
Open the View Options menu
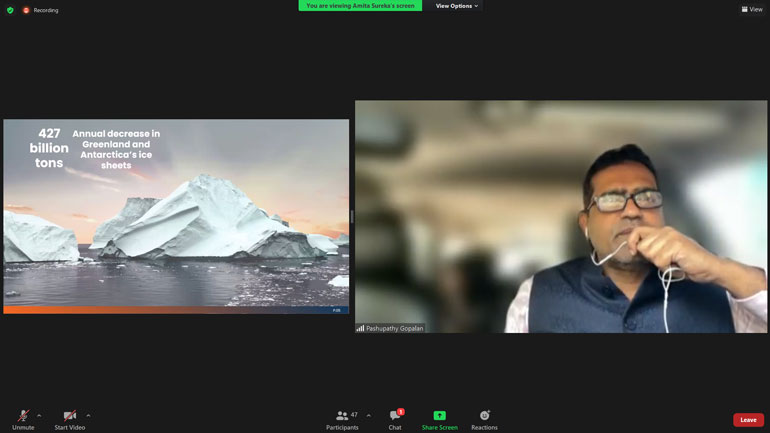click(456, 6)
